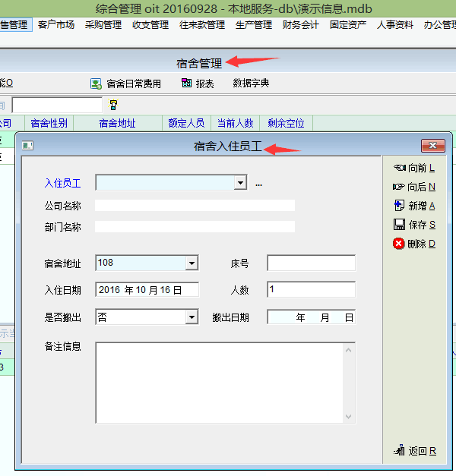Expand the 是否搬出 dropdown

point(192,317)
